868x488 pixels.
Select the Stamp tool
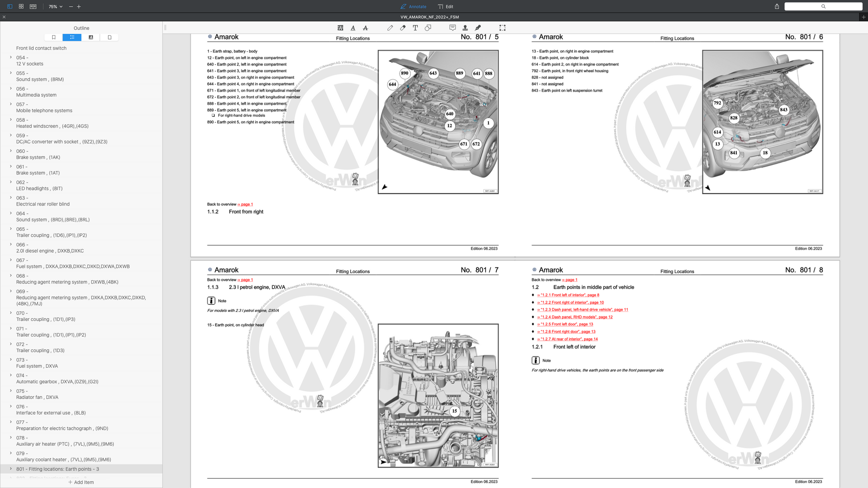(465, 28)
